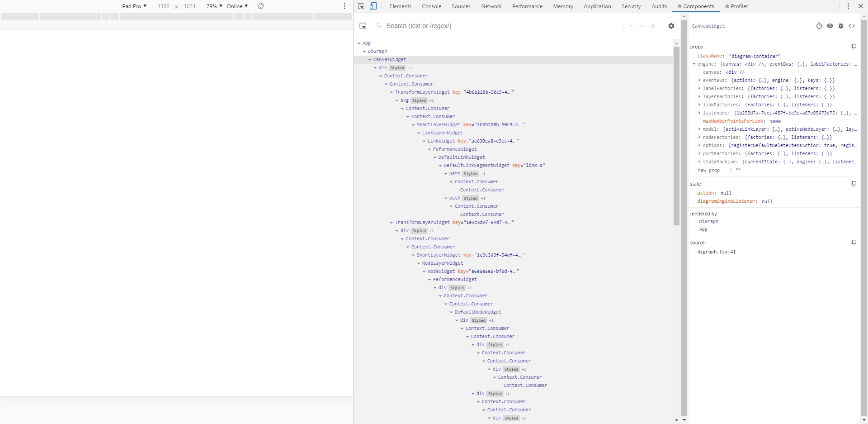
Task: Open the Memory tab
Action: pos(563,6)
